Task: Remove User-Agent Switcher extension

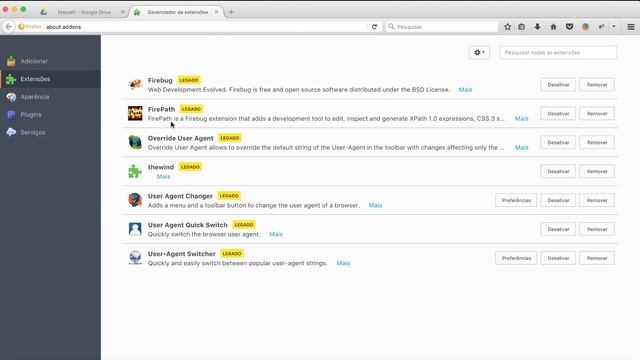Action: (597, 258)
